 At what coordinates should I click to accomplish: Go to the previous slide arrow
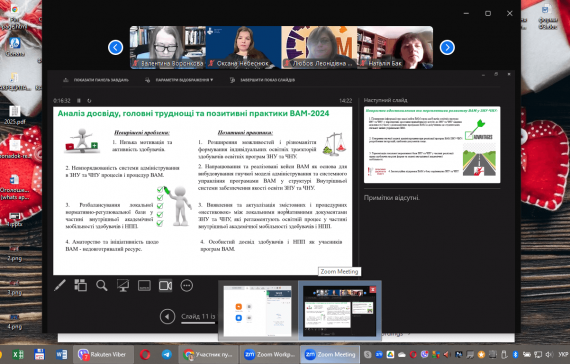(x=167, y=316)
